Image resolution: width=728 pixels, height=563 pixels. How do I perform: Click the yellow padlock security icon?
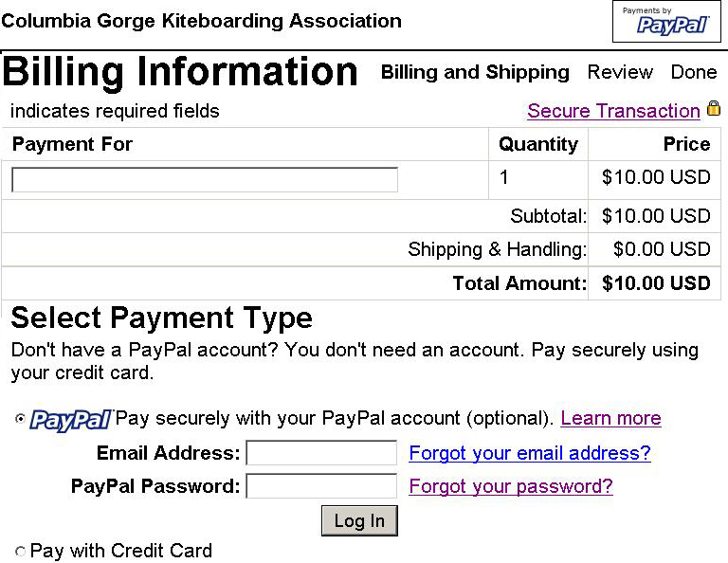click(x=713, y=109)
